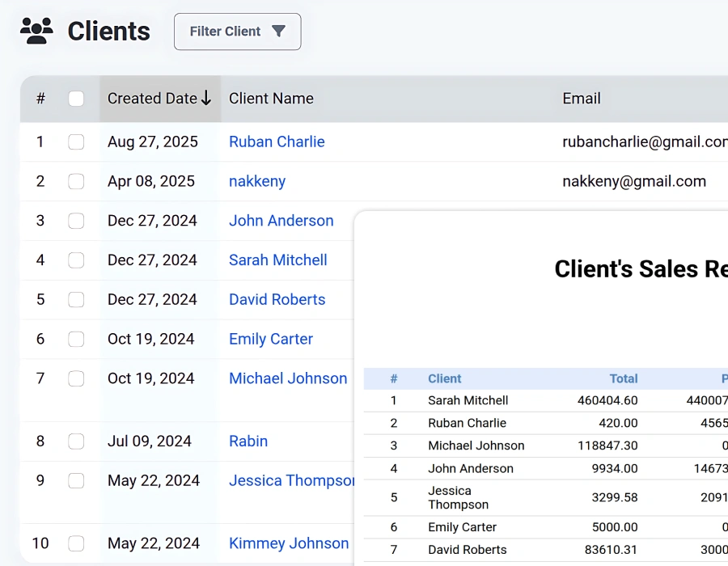Image resolution: width=728 pixels, height=566 pixels.
Task: Open David Roberts client link
Action: pyautogui.click(x=277, y=300)
